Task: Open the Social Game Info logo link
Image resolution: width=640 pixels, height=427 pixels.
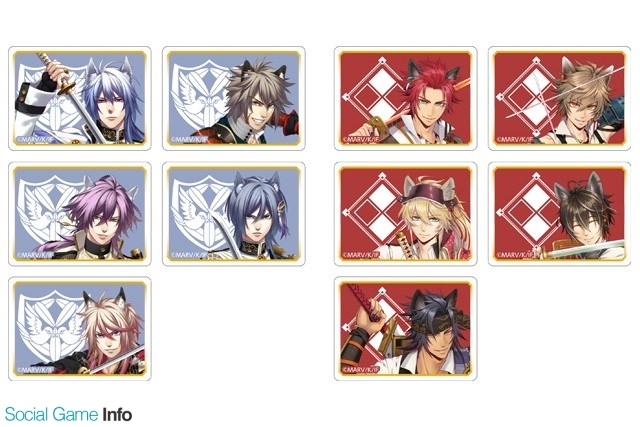Action: coord(69,414)
